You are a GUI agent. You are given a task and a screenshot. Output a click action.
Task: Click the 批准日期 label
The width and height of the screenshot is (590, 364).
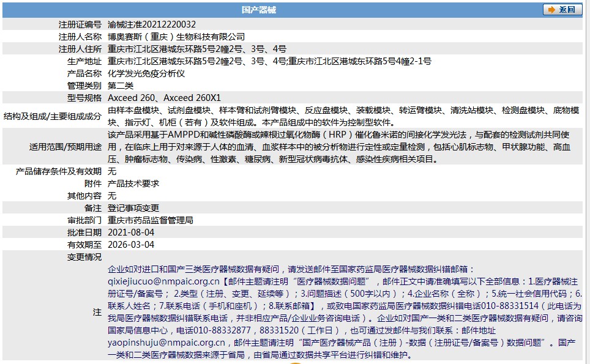pos(84,232)
